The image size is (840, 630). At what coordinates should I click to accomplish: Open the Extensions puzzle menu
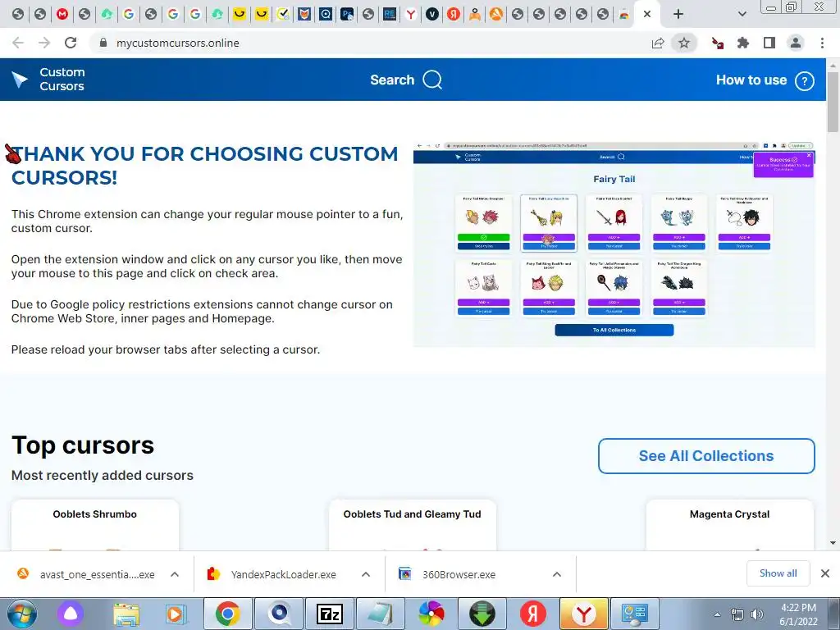[743, 43]
